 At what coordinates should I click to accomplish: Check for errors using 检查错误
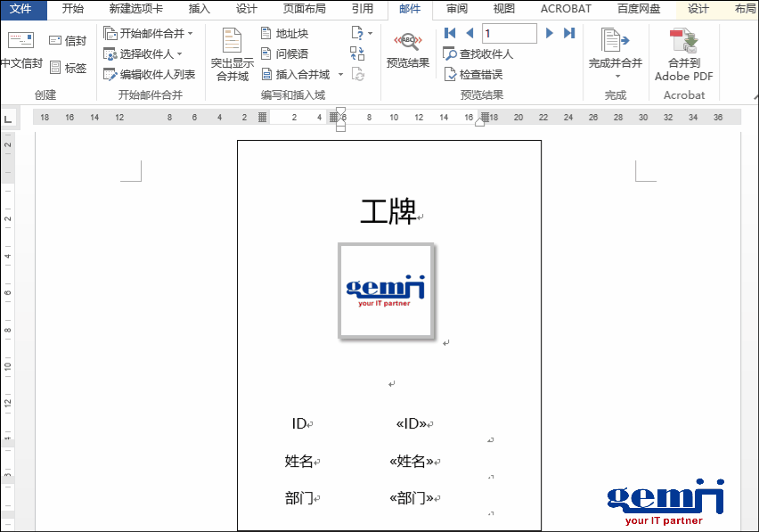pos(472,72)
